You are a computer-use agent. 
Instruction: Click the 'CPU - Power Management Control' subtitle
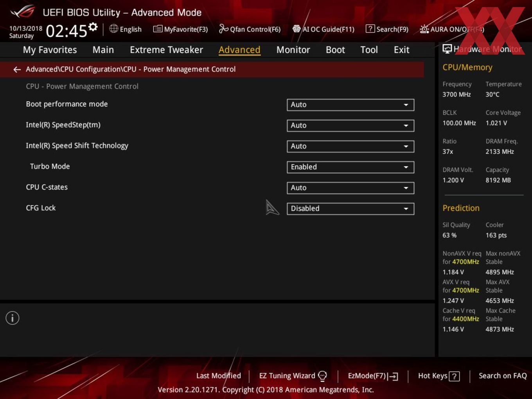[82, 86]
